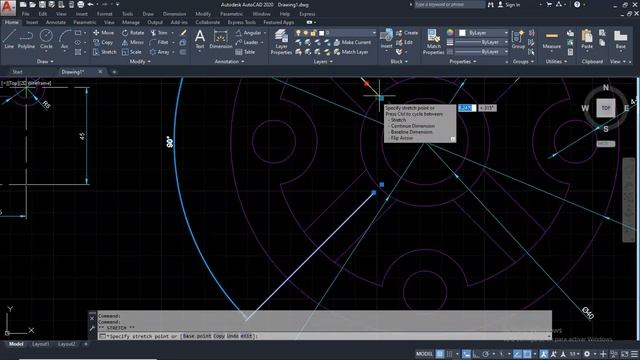640x360 pixels.
Task: Switch to the Manage ribbon tab
Action: click(131, 22)
